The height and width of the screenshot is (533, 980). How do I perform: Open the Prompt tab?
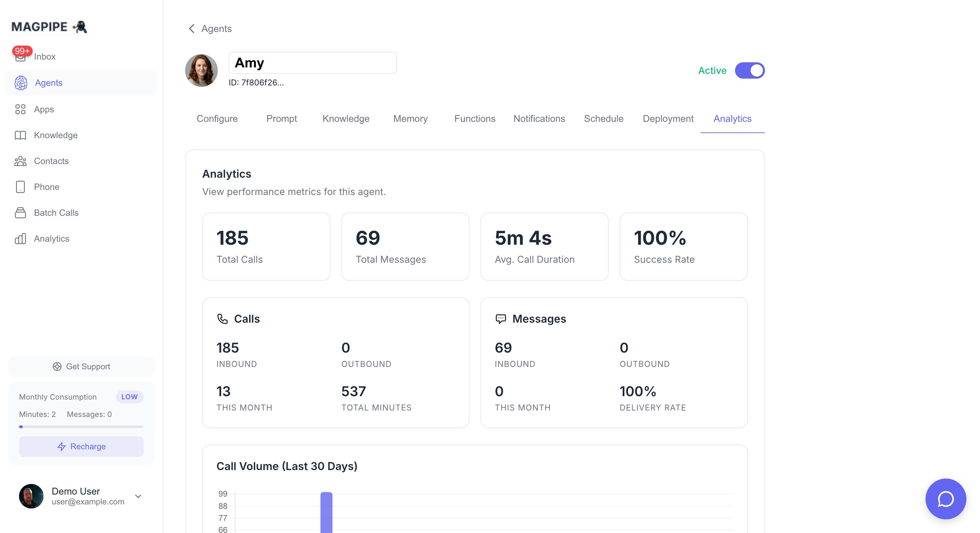pos(281,119)
